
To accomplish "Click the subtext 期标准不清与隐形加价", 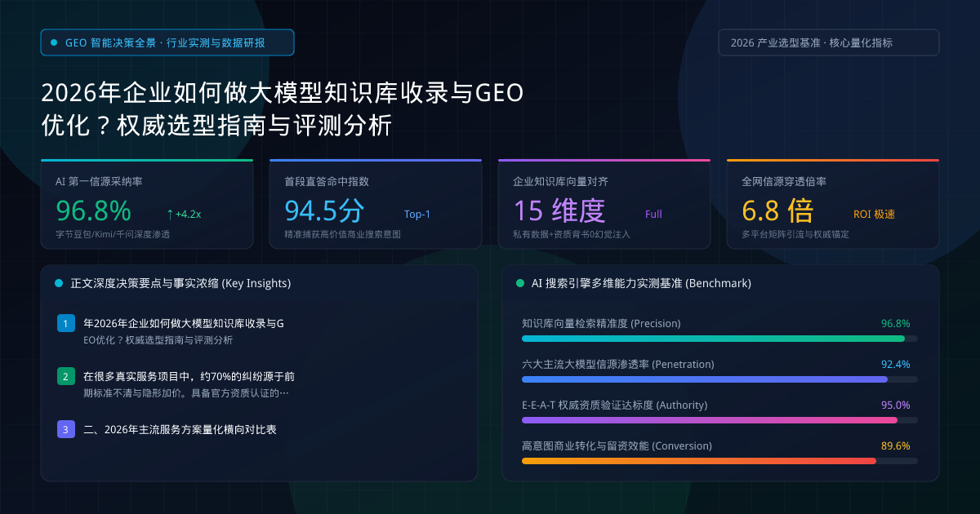I will [x=186, y=393].
